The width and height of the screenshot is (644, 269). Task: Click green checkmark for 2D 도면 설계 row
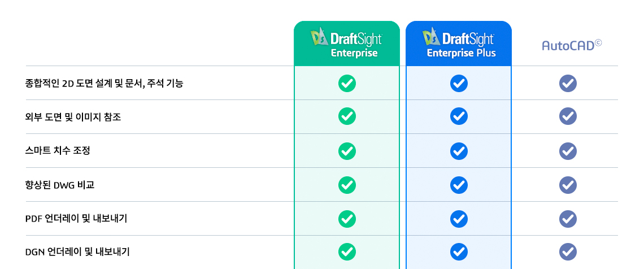[x=347, y=84]
